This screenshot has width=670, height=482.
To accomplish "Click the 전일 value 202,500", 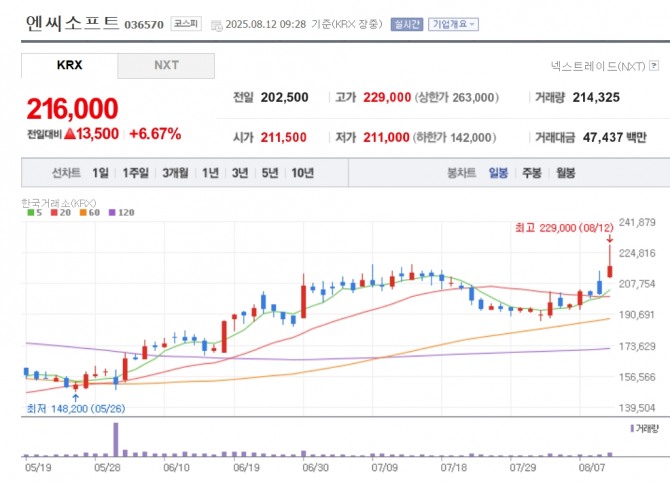I will 285,97.
